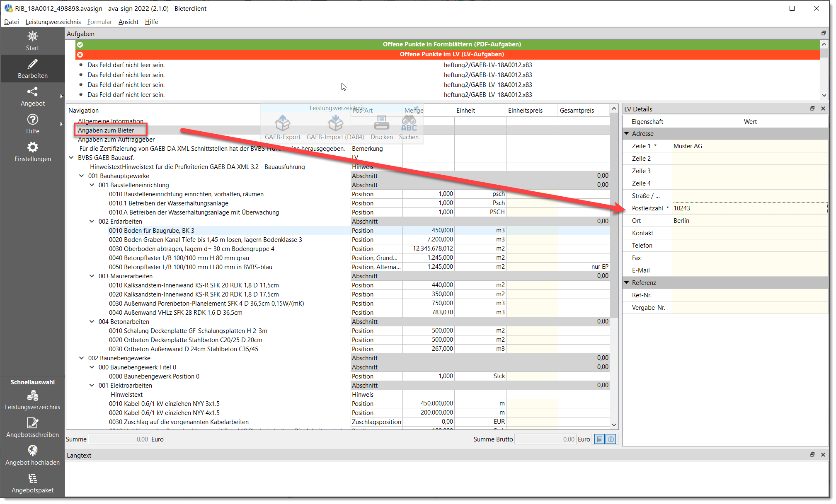836x504 pixels.
Task: Click scroll down arrow of Aufgaben list
Action: (824, 95)
